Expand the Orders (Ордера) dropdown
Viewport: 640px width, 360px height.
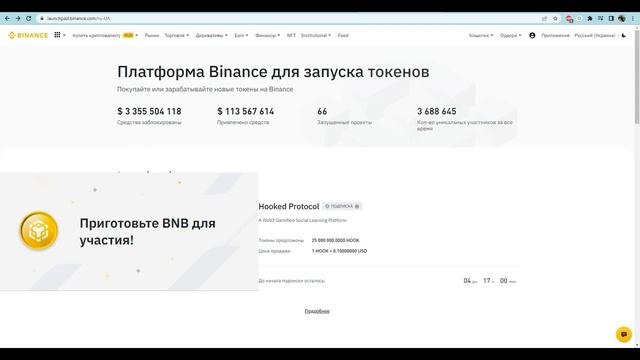[x=511, y=36]
